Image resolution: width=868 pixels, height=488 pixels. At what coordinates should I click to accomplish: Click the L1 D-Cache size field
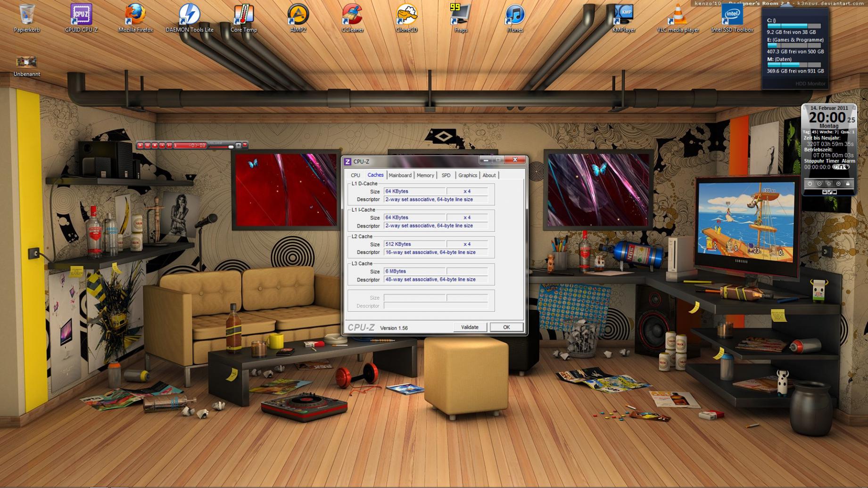click(x=414, y=191)
